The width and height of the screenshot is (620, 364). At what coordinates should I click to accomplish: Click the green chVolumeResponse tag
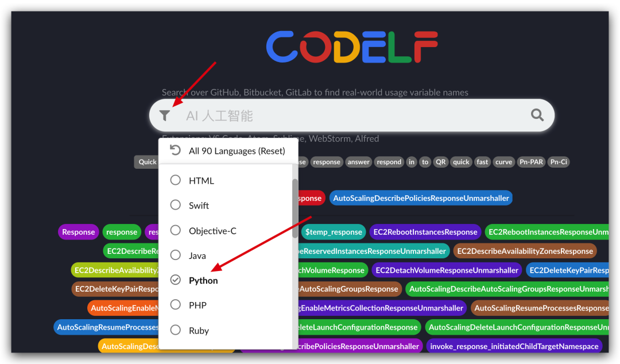click(x=333, y=270)
